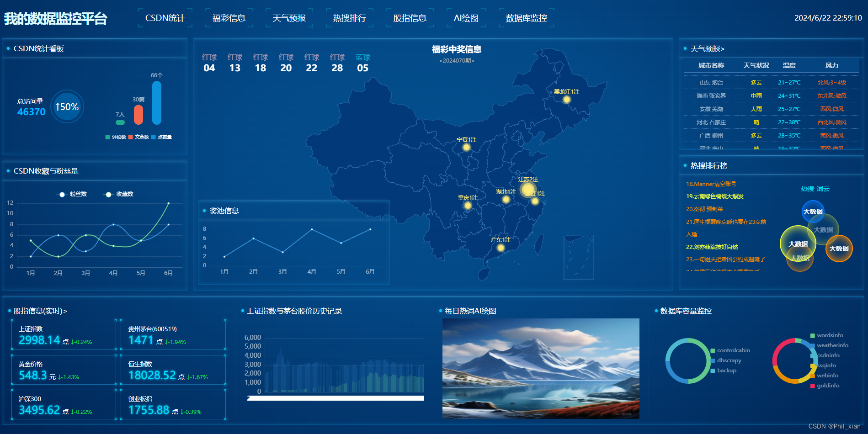Toggle the 粉丝数 line legend
This screenshot has width=868, height=434.
click(x=72, y=194)
